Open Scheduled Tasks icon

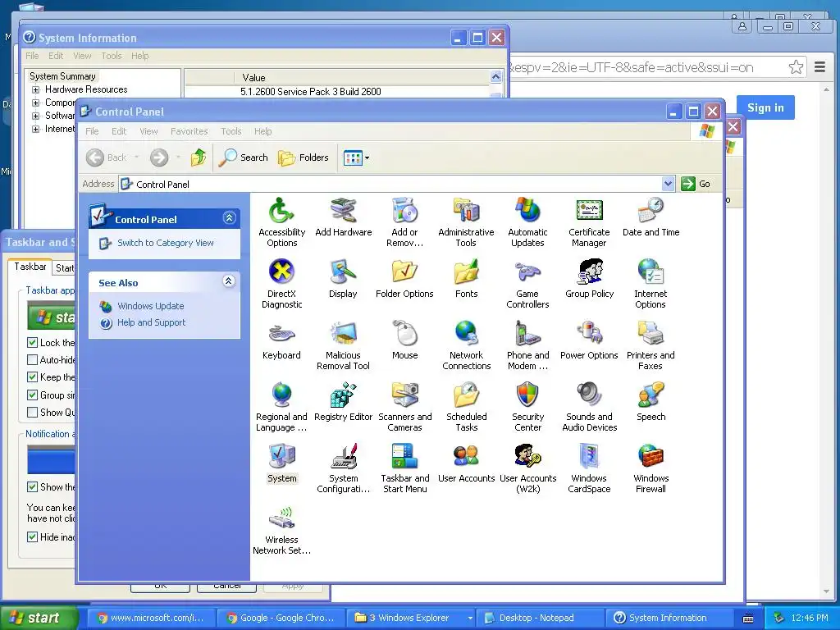click(466, 407)
